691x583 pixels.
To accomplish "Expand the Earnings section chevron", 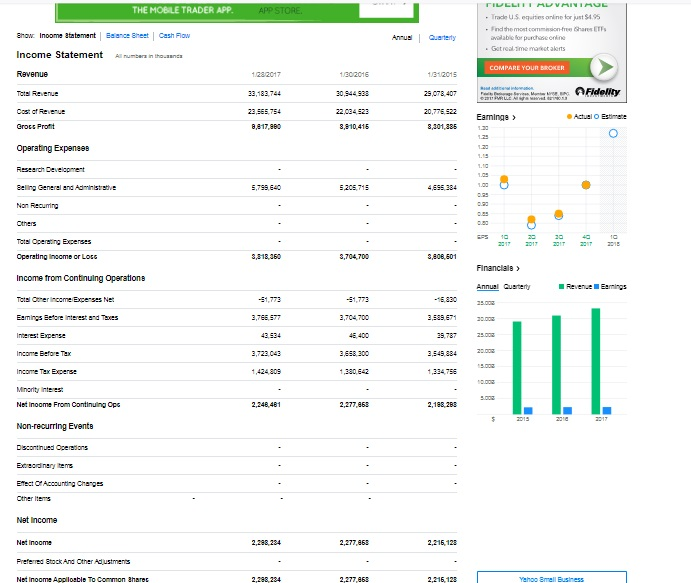I will click(514, 118).
